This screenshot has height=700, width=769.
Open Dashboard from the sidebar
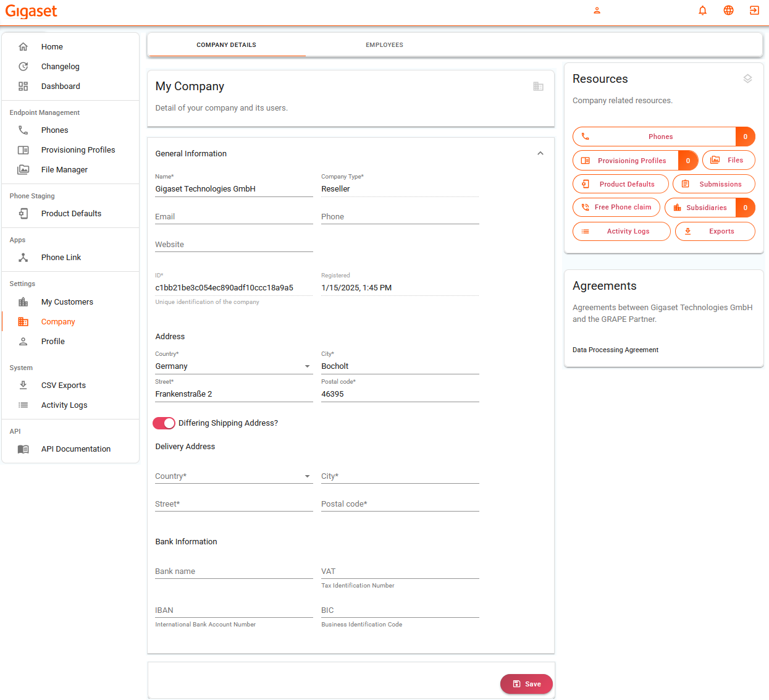click(70, 86)
